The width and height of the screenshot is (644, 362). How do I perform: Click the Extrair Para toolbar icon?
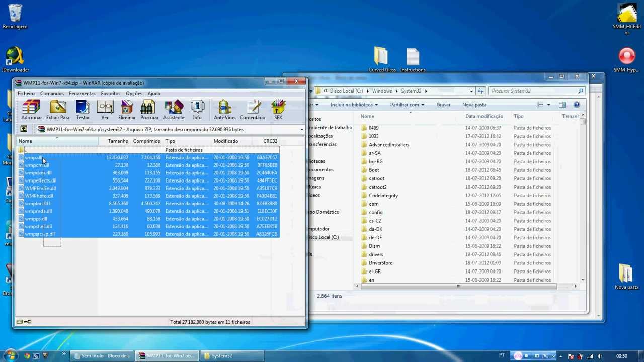[x=58, y=110]
